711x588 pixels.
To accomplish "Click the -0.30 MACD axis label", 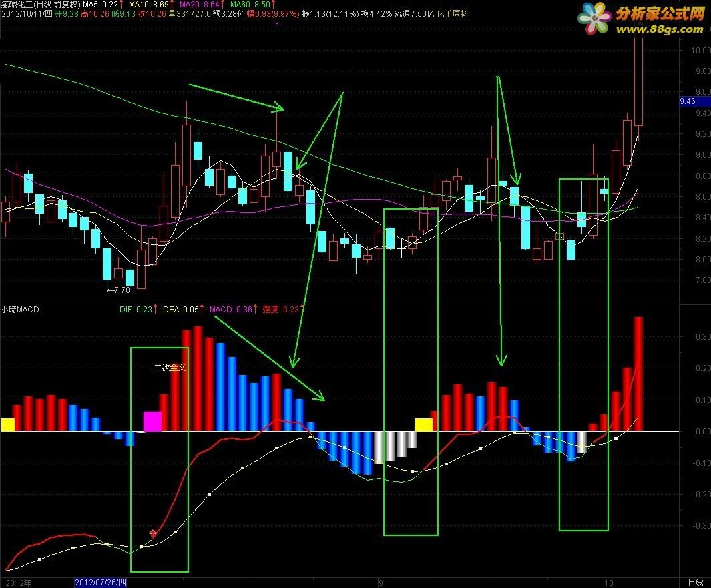I will click(x=701, y=525).
